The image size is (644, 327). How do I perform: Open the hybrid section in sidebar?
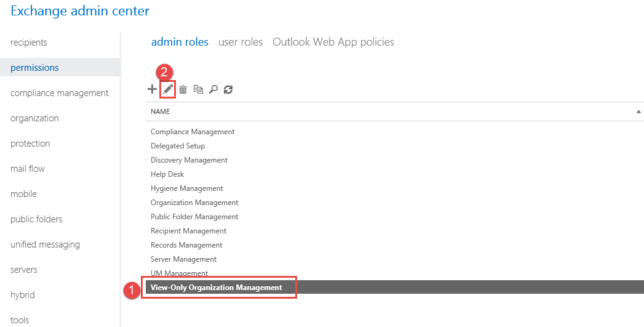click(23, 295)
